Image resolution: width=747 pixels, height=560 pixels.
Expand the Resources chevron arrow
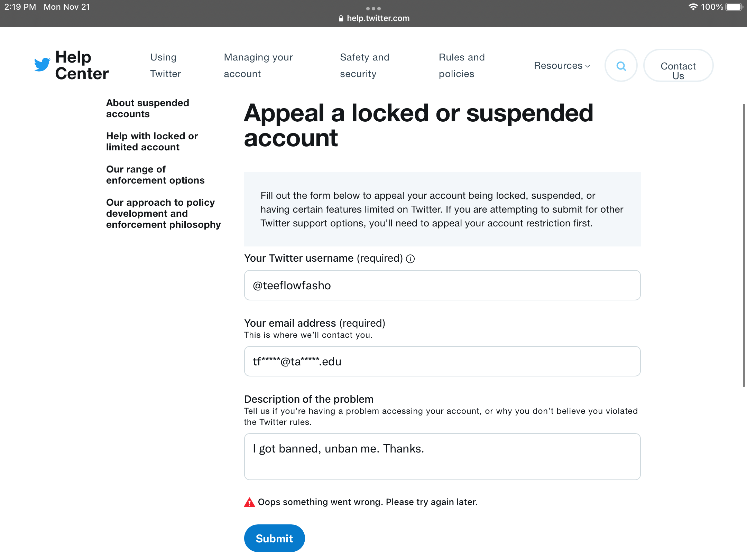pyautogui.click(x=588, y=66)
